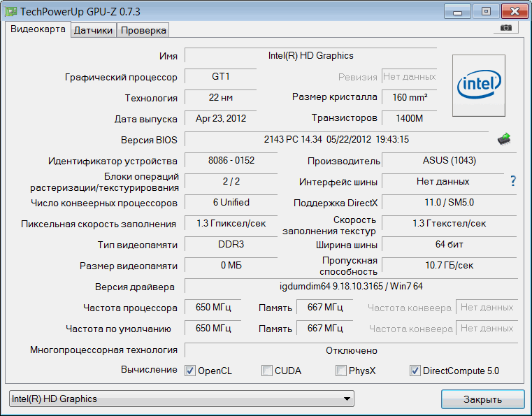Viewport: 532px width, 416px height.
Task: Click the 1400M transistors field
Action: pos(410,118)
